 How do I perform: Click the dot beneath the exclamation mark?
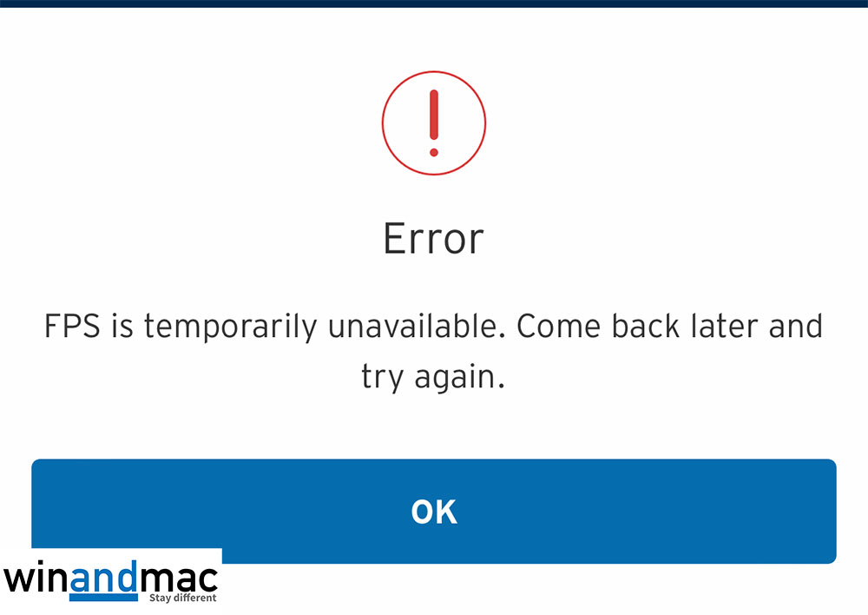click(434, 152)
